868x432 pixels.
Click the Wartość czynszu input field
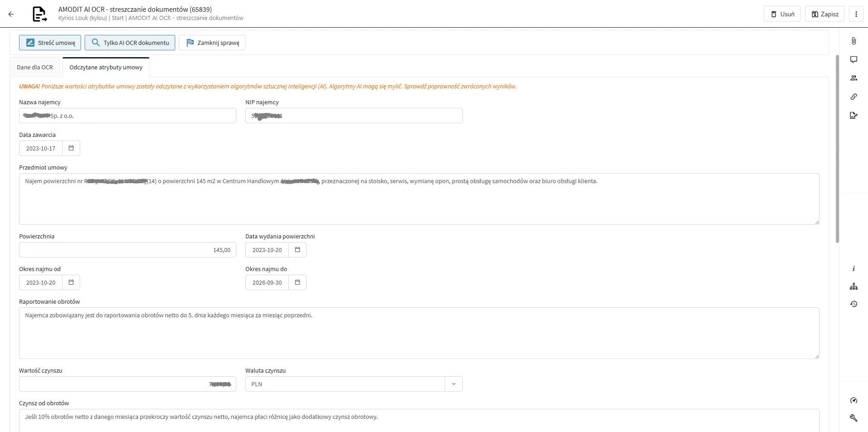point(128,384)
